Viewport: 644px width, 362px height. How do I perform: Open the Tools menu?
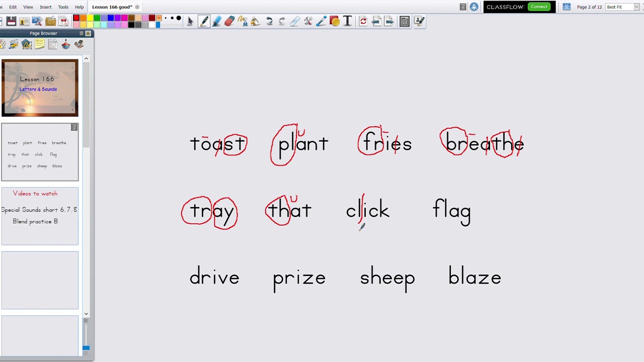click(x=63, y=7)
